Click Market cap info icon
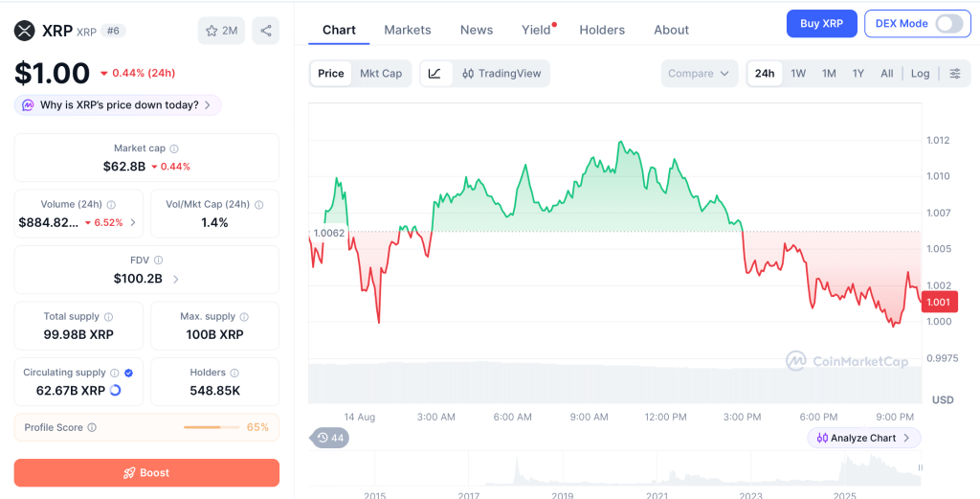The height and width of the screenshot is (499, 980). point(174,148)
